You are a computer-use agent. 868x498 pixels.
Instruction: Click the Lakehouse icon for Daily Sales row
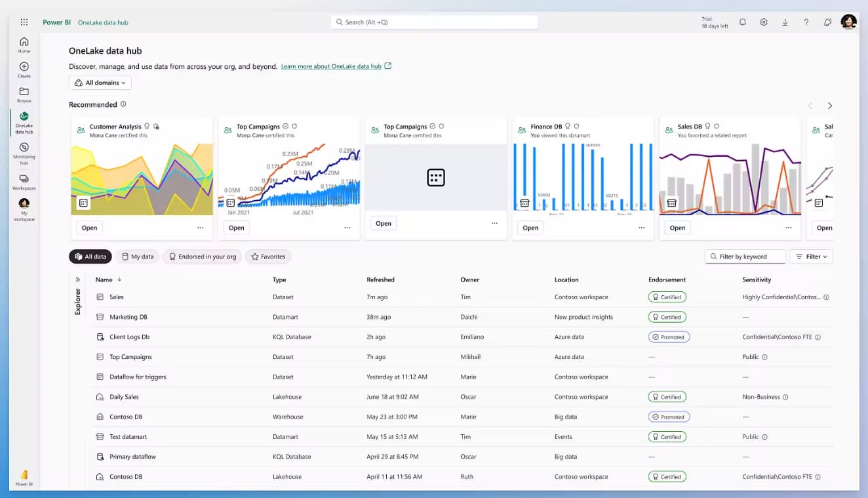click(100, 397)
